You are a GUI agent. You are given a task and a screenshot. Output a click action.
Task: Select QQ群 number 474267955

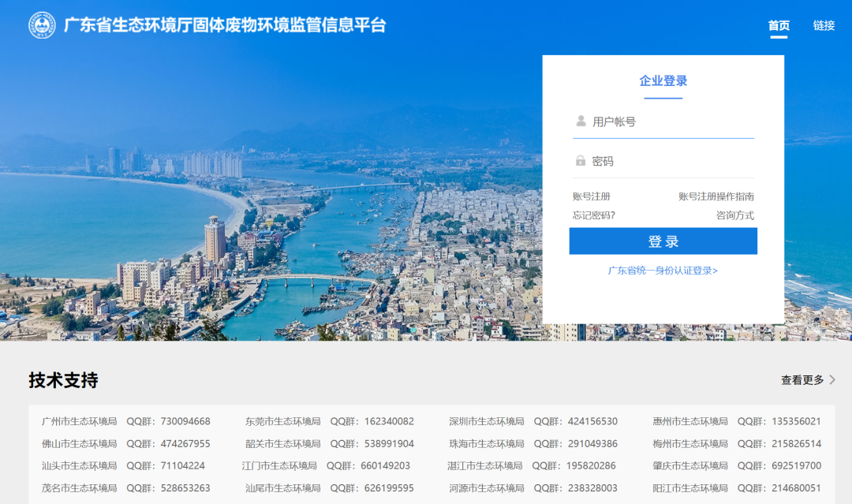pos(185,444)
